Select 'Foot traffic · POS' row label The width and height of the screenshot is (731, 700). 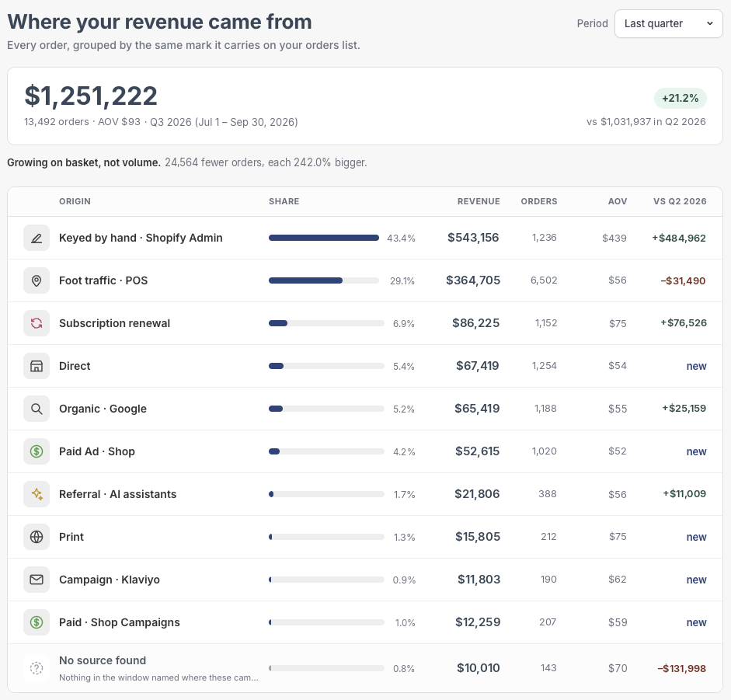point(103,280)
